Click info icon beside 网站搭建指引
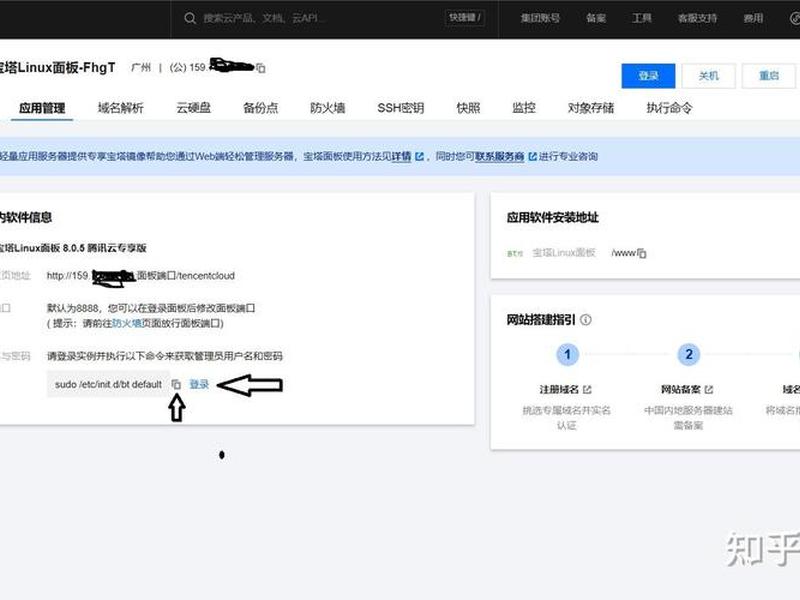 pos(586,320)
